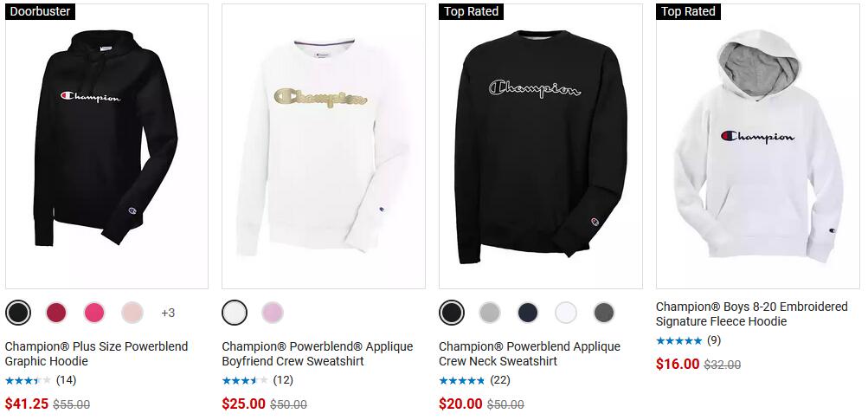The image size is (868, 420).
Task: Pick the light gray Crew Neck color
Action: click(x=490, y=313)
